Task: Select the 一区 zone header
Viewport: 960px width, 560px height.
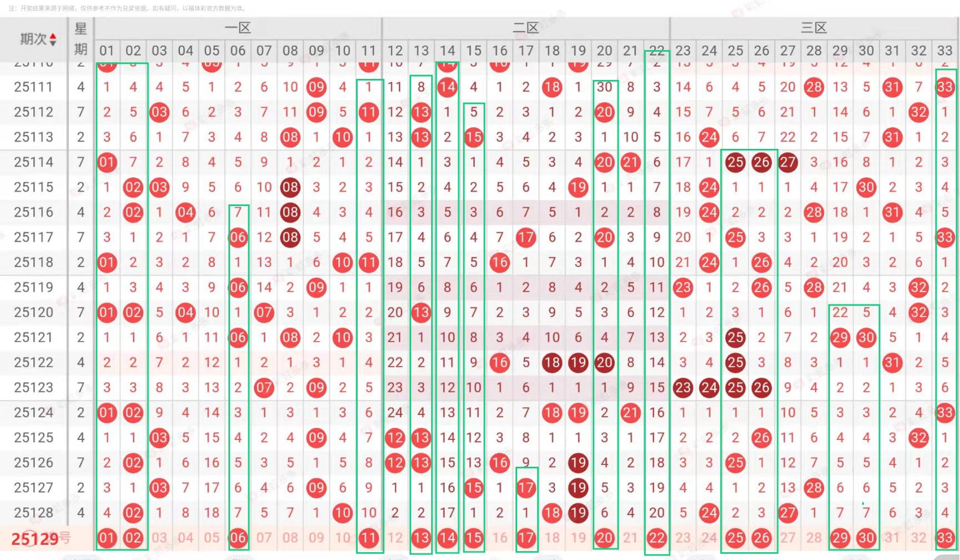Action: click(x=238, y=28)
